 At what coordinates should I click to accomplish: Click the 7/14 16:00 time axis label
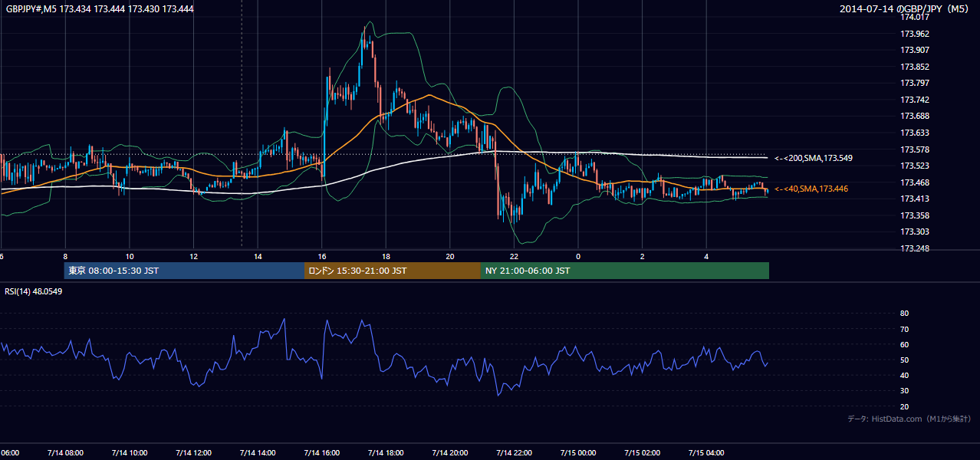(x=322, y=453)
